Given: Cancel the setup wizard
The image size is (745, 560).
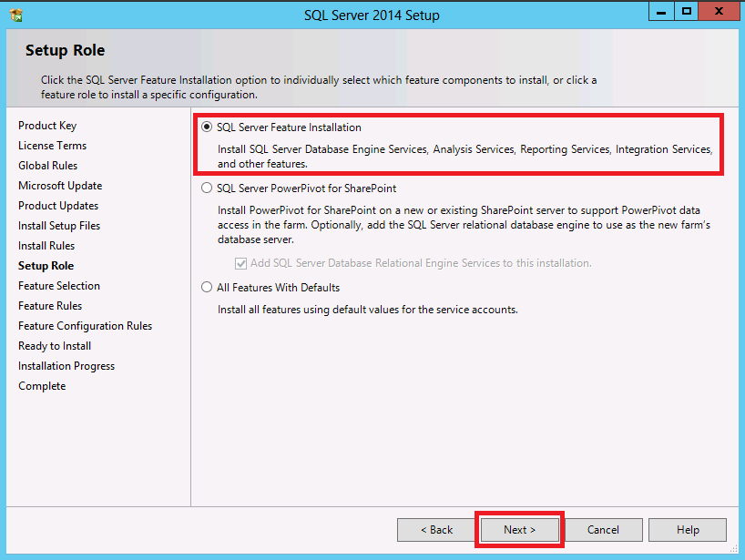Looking at the screenshot, I should (604, 530).
